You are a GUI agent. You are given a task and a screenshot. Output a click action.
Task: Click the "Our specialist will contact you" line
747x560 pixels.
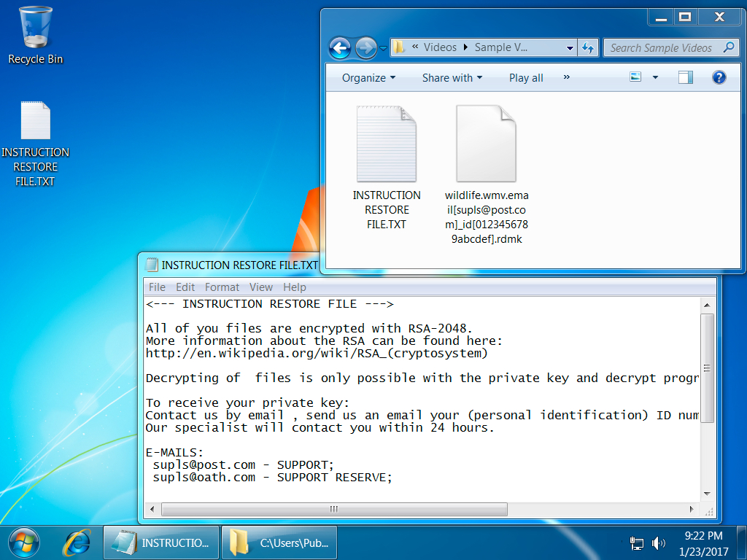320,427
